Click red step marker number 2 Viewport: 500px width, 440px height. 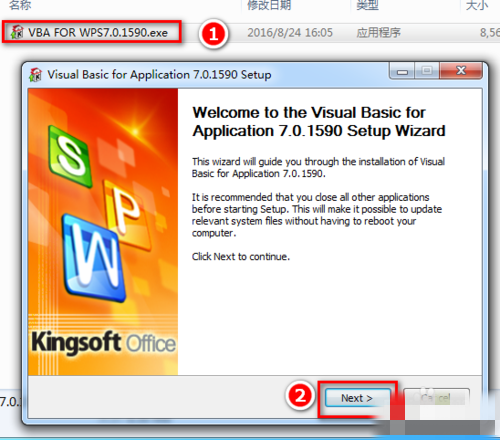click(300, 396)
